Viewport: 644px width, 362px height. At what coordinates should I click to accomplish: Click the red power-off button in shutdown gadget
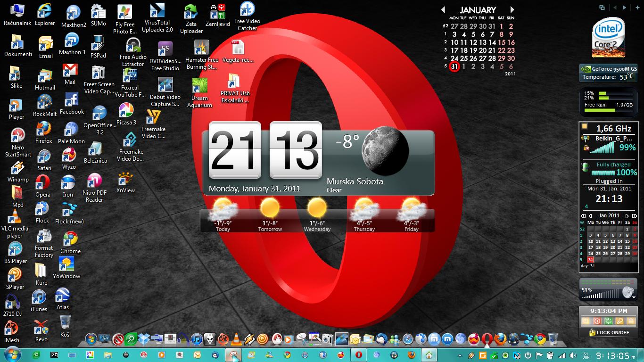coord(597,321)
